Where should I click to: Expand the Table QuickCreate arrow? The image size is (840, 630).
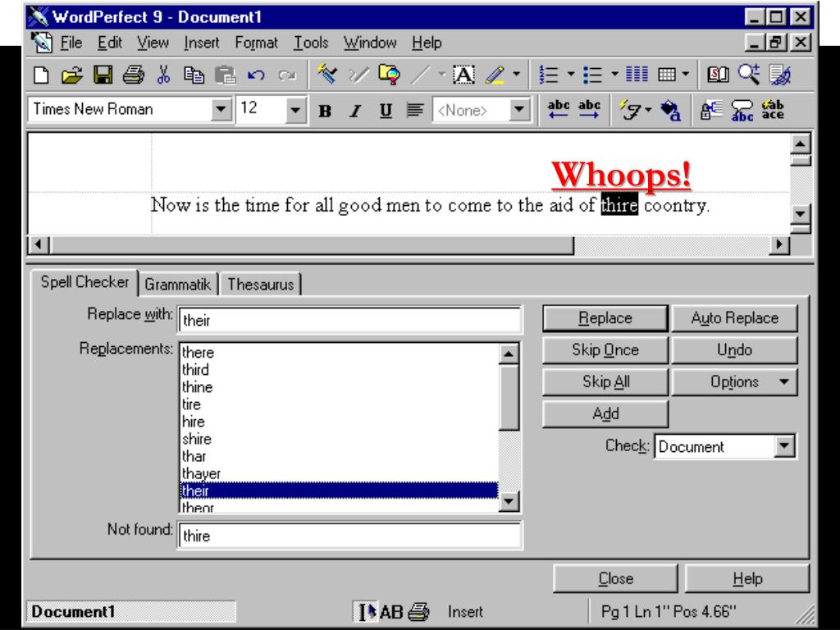pos(686,75)
